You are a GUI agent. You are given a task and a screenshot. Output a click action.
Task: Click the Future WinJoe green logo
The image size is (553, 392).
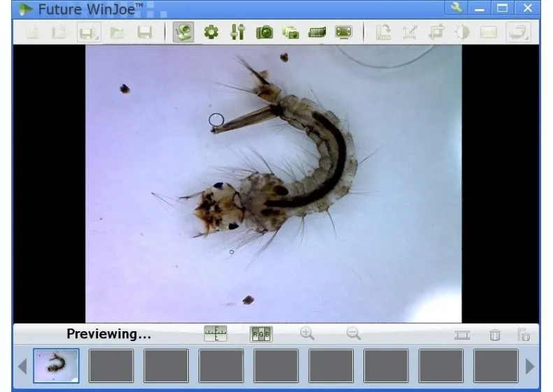coord(25,9)
